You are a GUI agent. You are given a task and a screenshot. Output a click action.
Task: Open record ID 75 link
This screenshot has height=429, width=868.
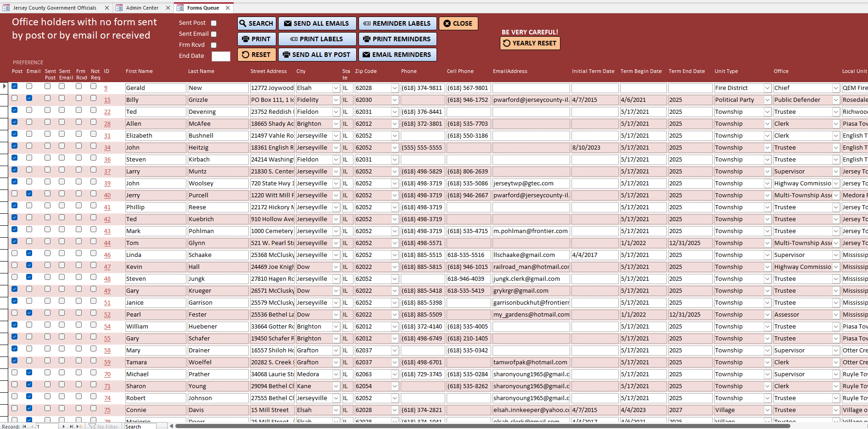[x=107, y=410]
